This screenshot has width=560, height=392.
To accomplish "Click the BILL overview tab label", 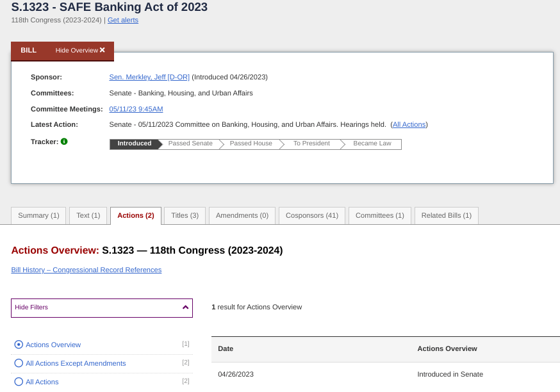I will tap(29, 51).
